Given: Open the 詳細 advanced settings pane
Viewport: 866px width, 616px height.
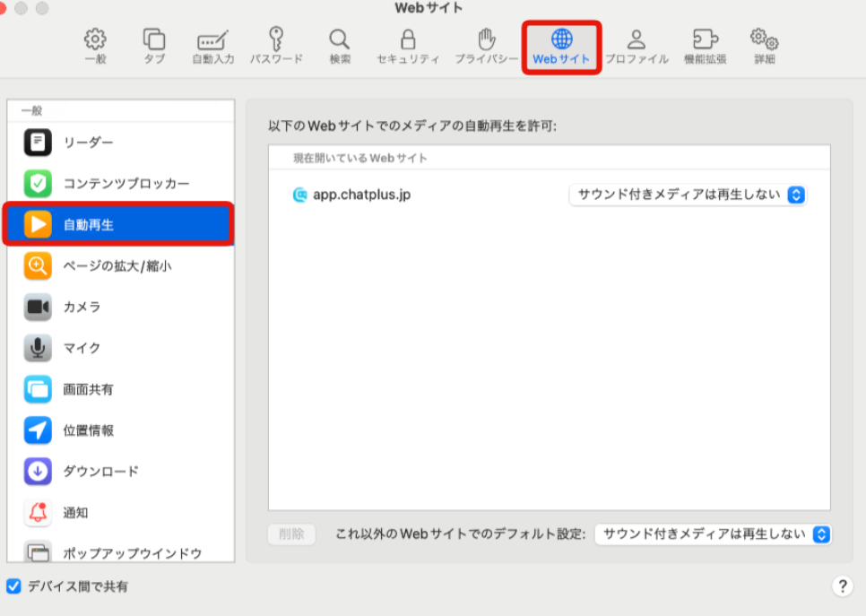Looking at the screenshot, I should pyautogui.click(x=765, y=47).
